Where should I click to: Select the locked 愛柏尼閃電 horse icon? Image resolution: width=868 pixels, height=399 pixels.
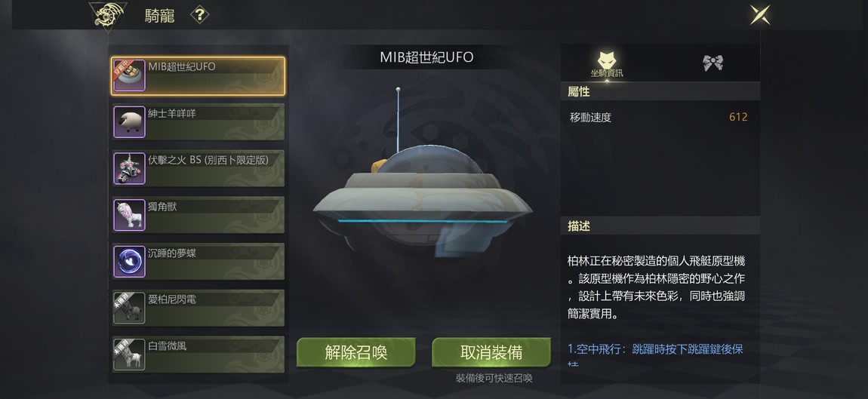pyautogui.click(x=130, y=308)
